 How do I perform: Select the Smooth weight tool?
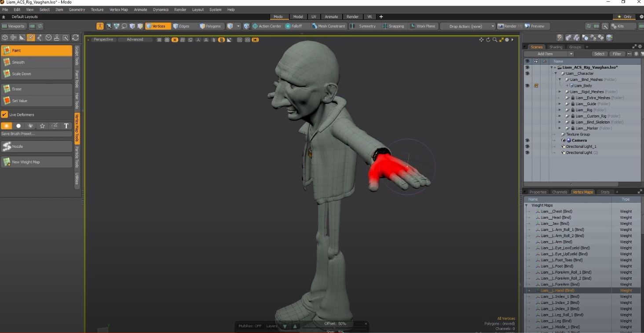36,62
